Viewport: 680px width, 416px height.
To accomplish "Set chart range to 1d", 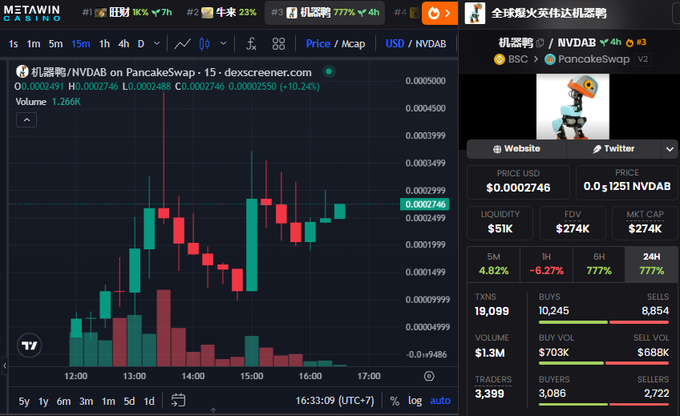I will click(x=149, y=401).
